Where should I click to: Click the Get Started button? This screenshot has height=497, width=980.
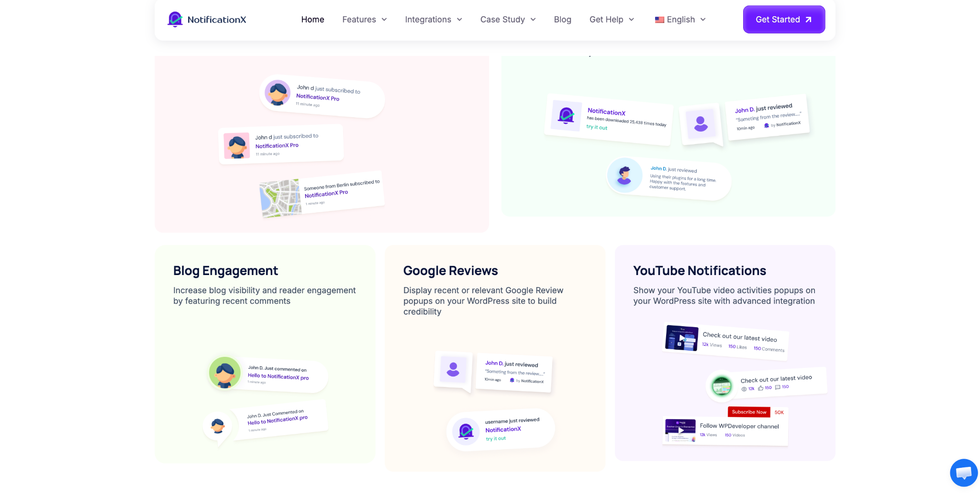coord(784,20)
